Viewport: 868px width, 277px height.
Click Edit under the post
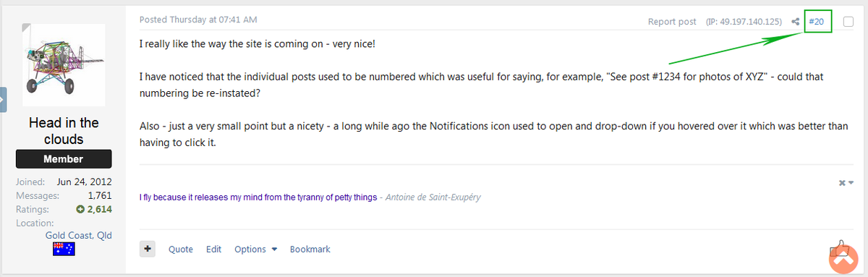[x=213, y=249]
